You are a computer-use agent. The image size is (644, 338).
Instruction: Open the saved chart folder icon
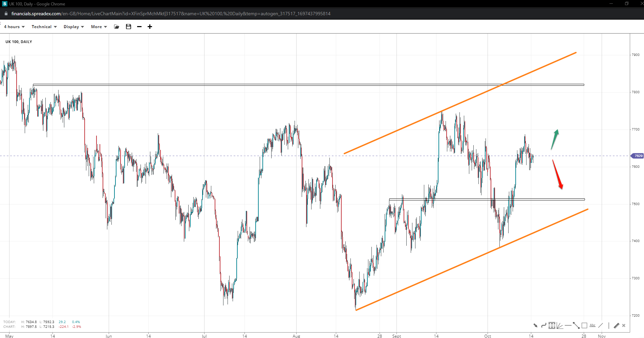tap(116, 27)
